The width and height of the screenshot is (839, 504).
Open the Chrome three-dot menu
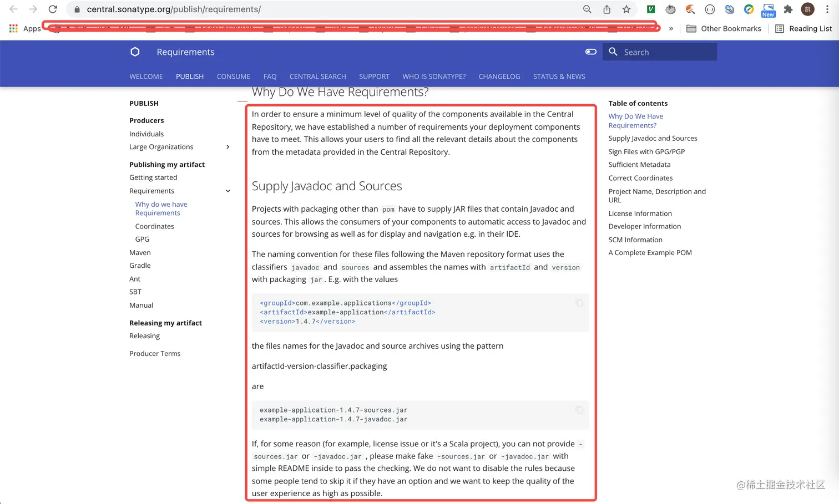click(827, 9)
